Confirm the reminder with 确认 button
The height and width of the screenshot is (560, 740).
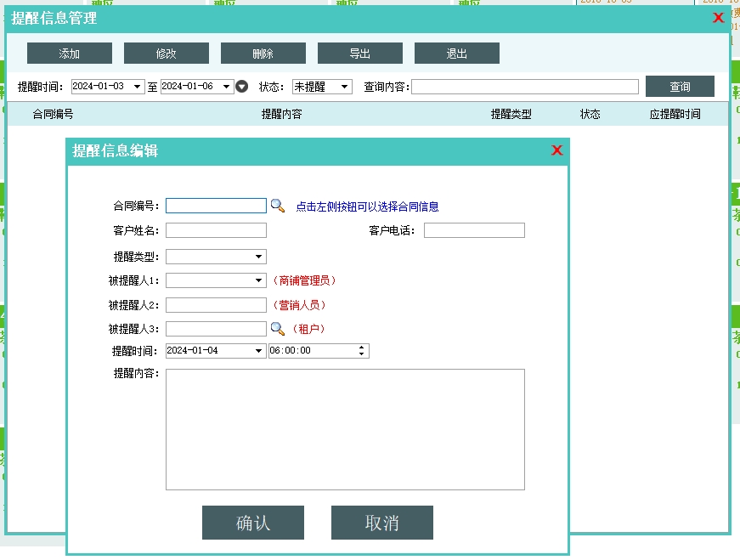coord(253,523)
